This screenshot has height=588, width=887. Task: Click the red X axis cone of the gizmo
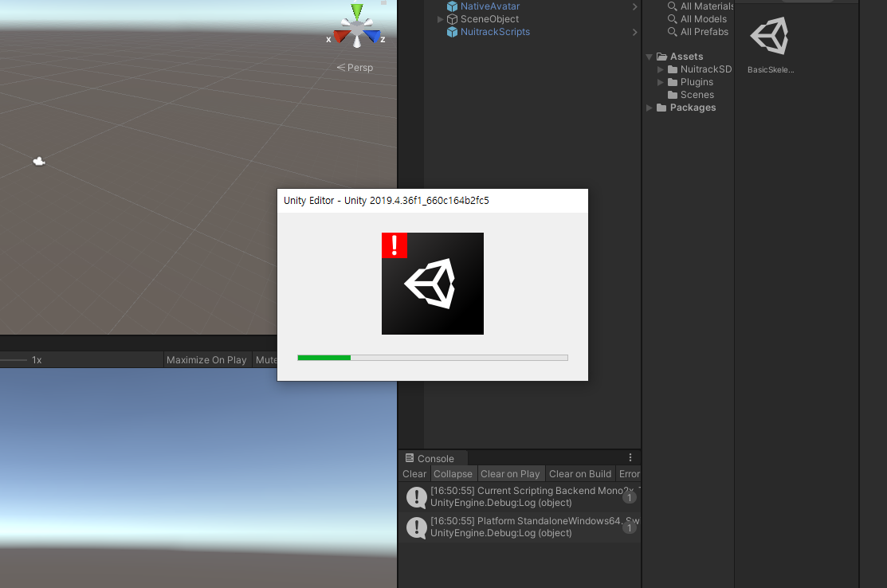[342, 36]
